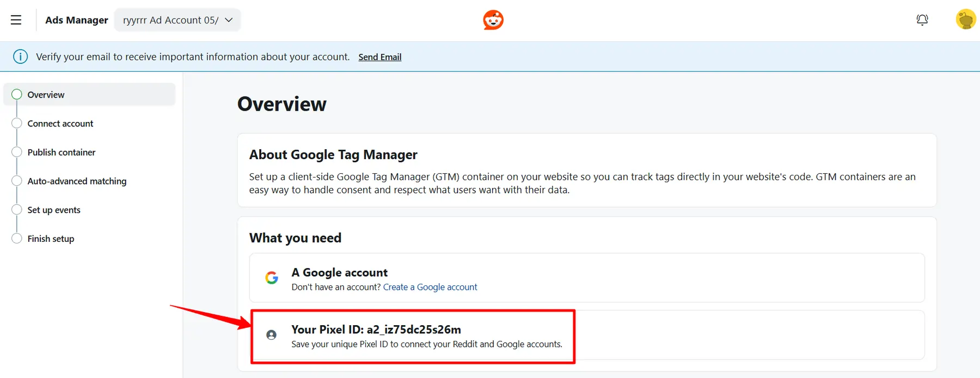
Task: Click the What you need heading
Action: click(x=295, y=238)
